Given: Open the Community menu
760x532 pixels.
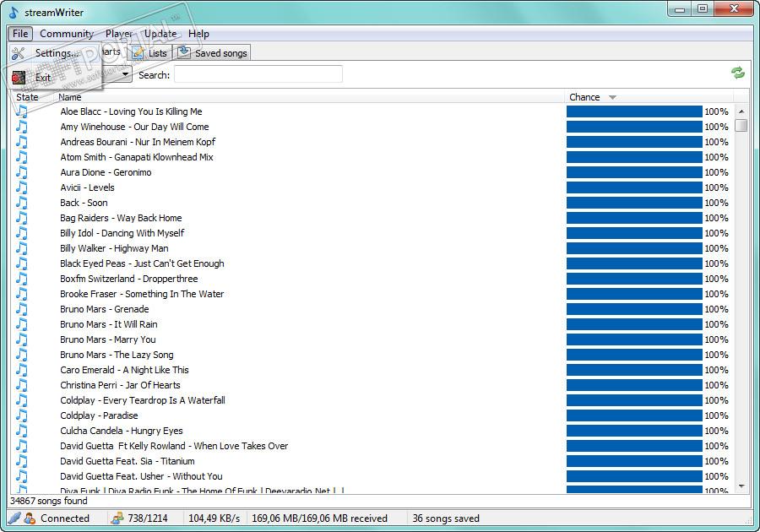Looking at the screenshot, I should 67,34.
